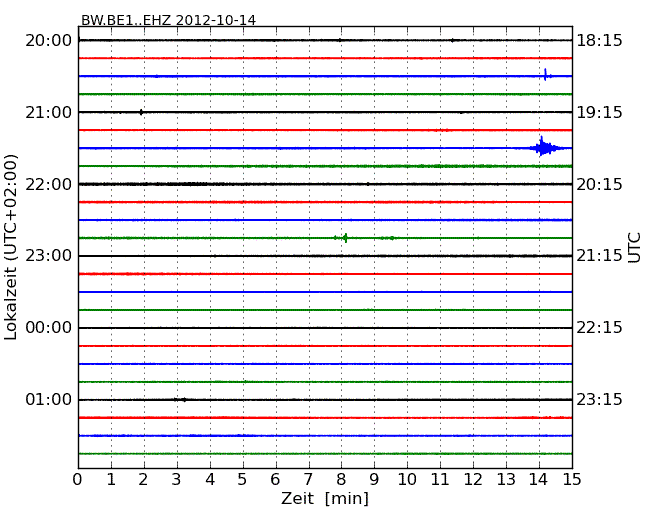Click the vertical UTC axis label

coord(634,248)
